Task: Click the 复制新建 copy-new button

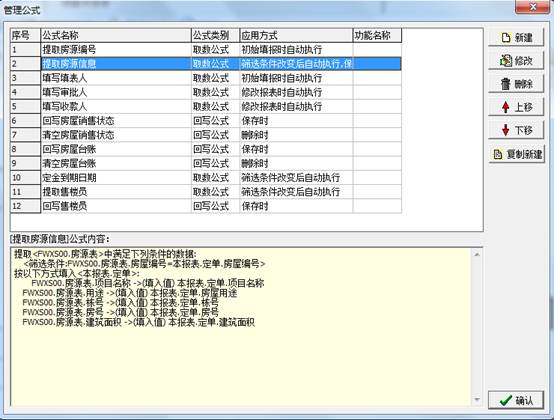Action: [517, 154]
